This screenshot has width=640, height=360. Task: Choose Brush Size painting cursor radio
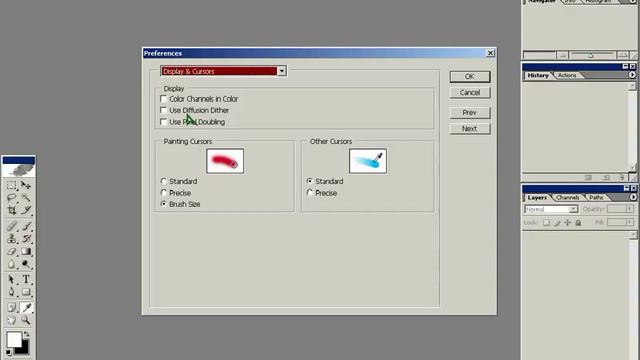164,204
